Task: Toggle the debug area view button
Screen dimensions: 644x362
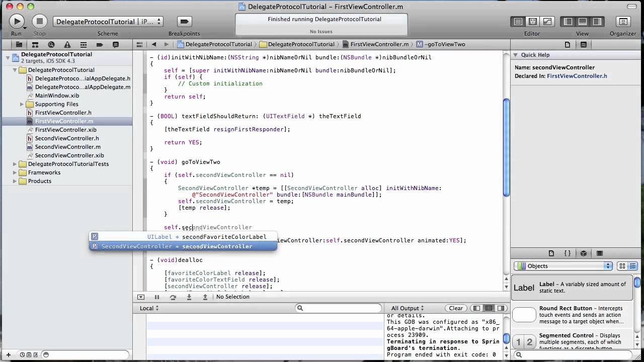Action: tap(583, 22)
